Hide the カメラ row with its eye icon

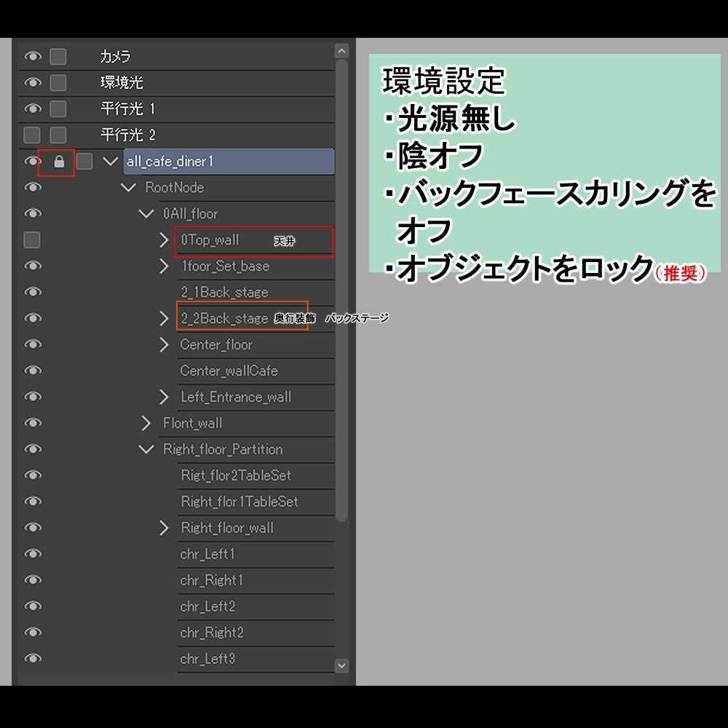(x=33, y=56)
